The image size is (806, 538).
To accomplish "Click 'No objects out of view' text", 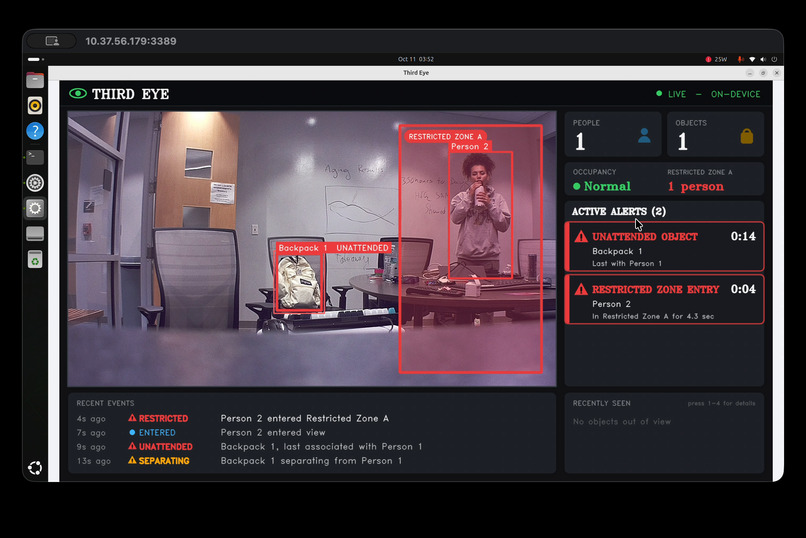I will point(622,421).
